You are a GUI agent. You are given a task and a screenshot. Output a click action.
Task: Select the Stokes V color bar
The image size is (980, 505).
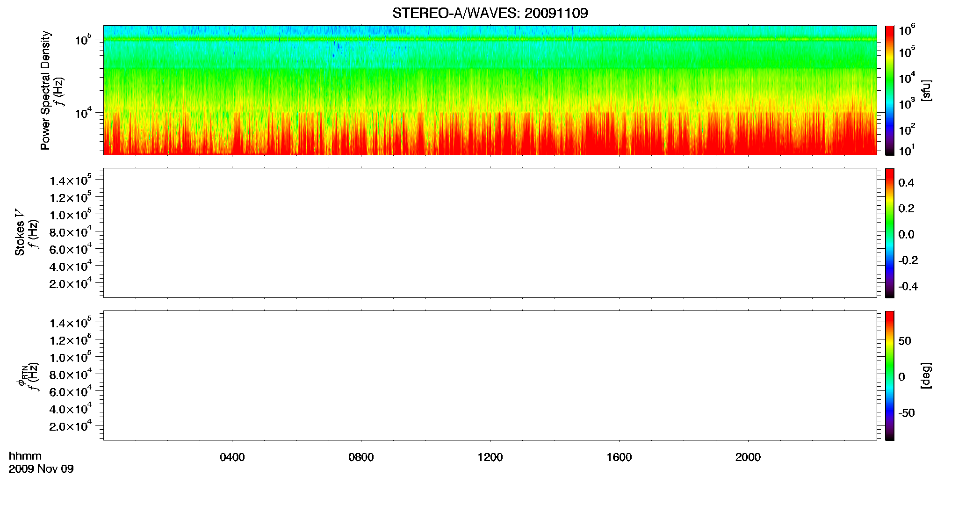pyautogui.click(x=890, y=233)
